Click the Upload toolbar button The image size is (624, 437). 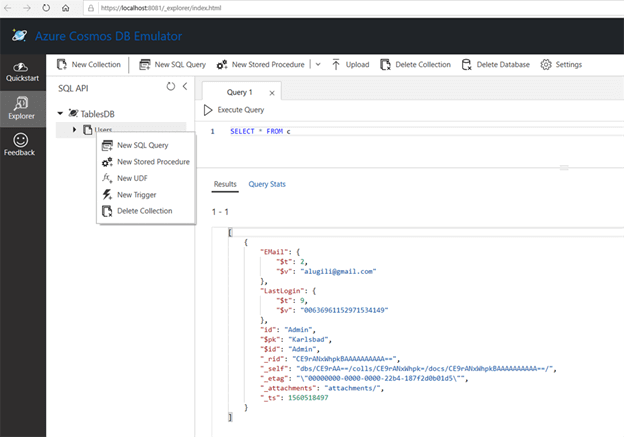point(350,65)
